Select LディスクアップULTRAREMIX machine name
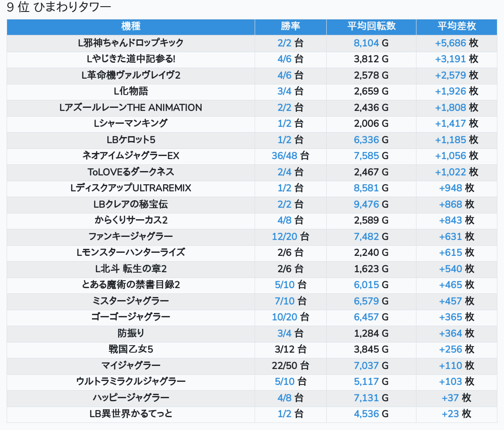504x430 pixels. (131, 188)
